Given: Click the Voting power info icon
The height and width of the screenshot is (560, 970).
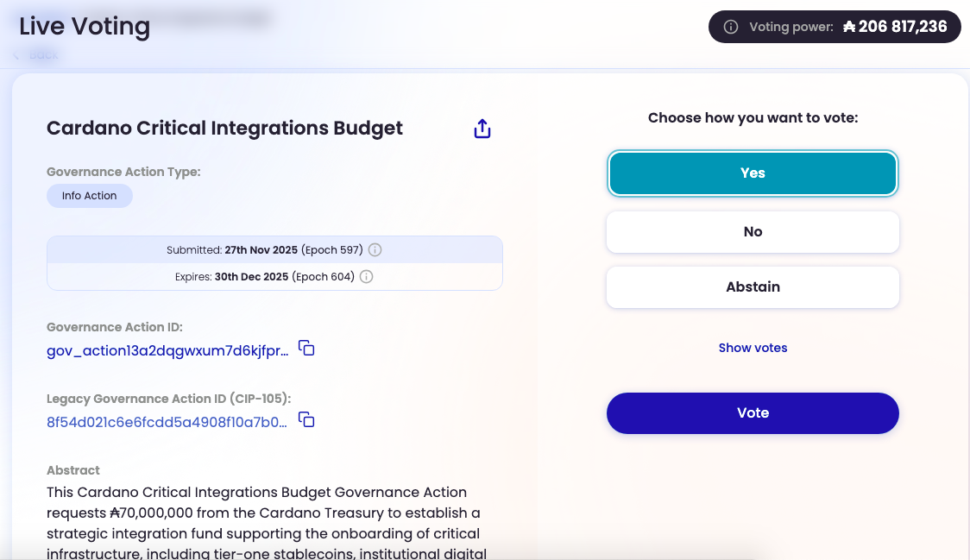Looking at the screenshot, I should tap(731, 27).
